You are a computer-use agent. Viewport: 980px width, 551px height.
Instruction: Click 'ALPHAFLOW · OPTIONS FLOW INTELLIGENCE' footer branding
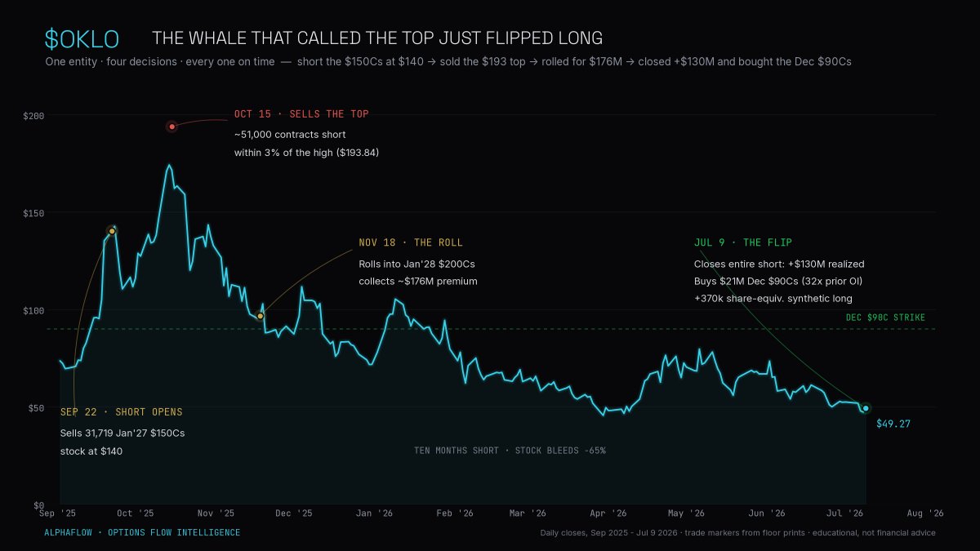142,533
